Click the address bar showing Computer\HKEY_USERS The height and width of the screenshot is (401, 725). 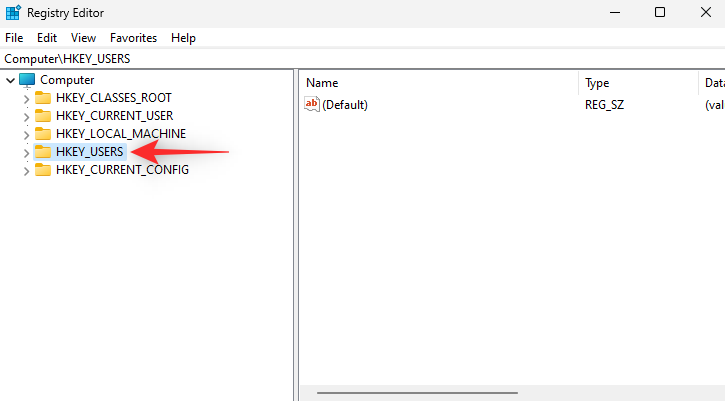pyautogui.click(x=362, y=59)
